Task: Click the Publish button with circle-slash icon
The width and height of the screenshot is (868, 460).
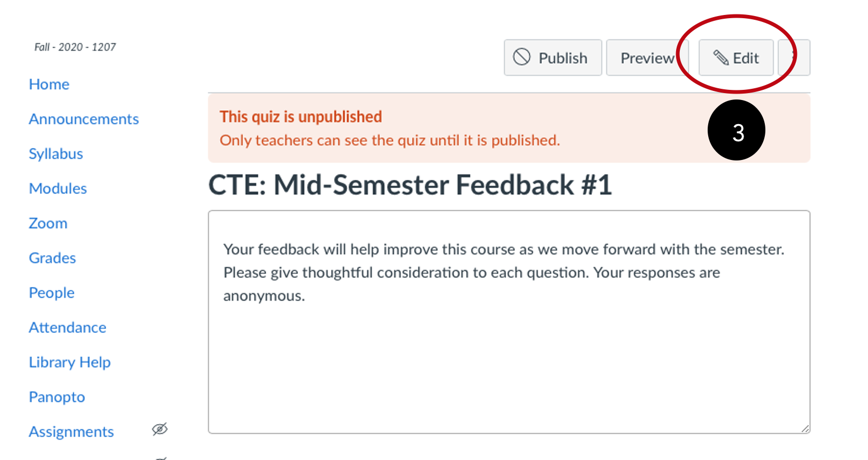Action: click(x=553, y=58)
